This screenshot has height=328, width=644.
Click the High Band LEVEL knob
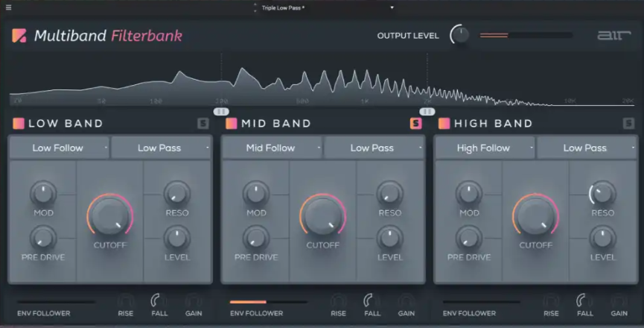[x=602, y=239]
